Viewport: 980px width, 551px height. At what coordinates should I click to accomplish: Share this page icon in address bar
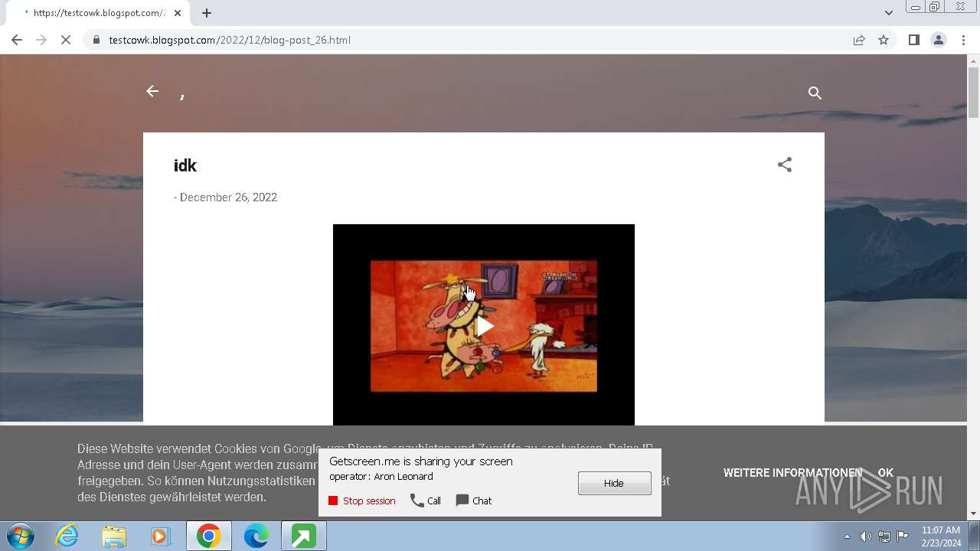859,40
